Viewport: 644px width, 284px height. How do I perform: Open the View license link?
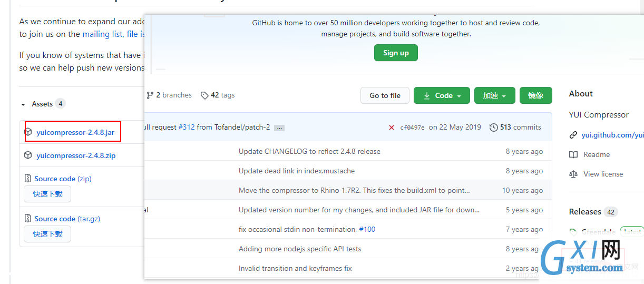pos(603,174)
